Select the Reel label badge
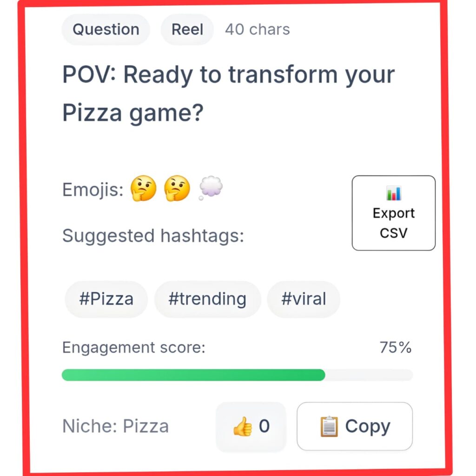The width and height of the screenshot is (476, 476). [x=187, y=29]
